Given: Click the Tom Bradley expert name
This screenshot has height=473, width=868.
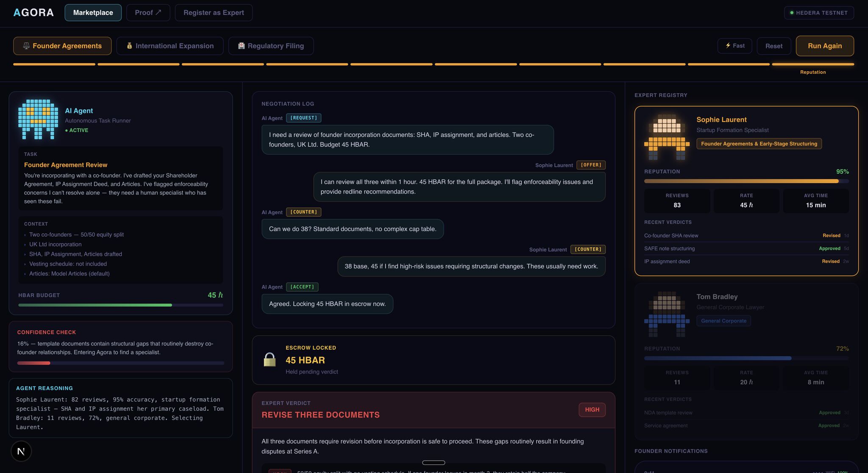Looking at the screenshot, I should [x=717, y=297].
